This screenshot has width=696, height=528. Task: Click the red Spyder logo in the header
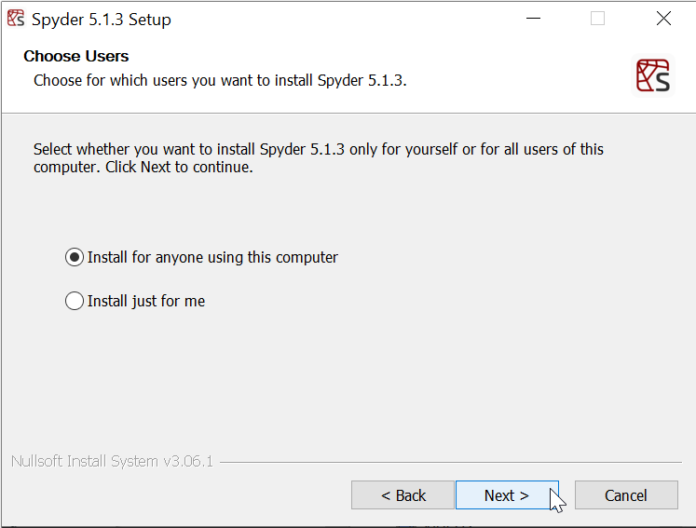click(653, 76)
